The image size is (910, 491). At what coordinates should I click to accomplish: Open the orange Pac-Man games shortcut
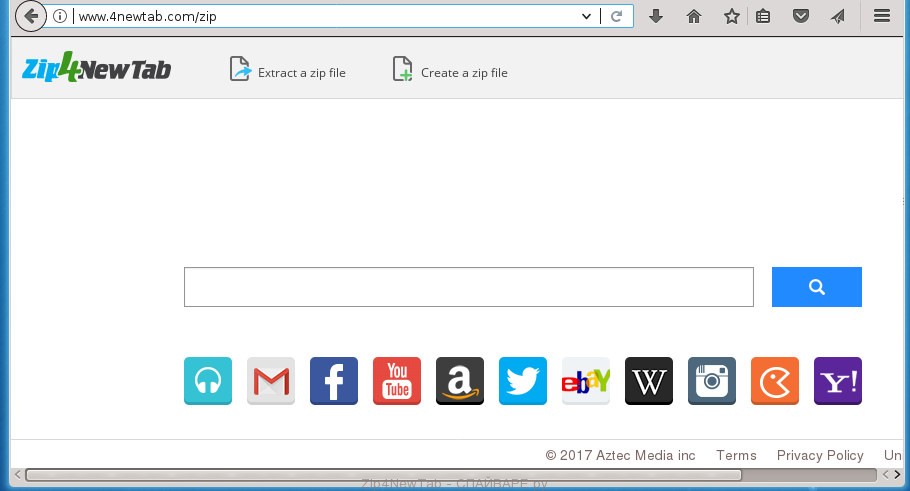pyautogui.click(x=775, y=381)
